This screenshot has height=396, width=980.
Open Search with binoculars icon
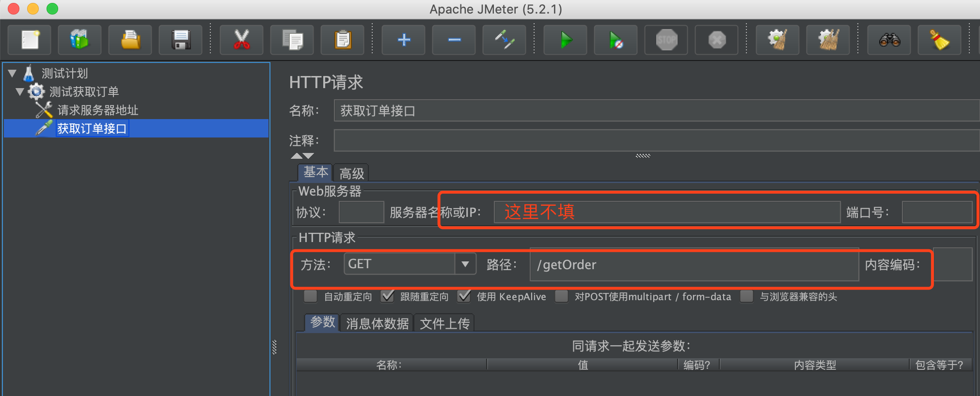point(889,40)
